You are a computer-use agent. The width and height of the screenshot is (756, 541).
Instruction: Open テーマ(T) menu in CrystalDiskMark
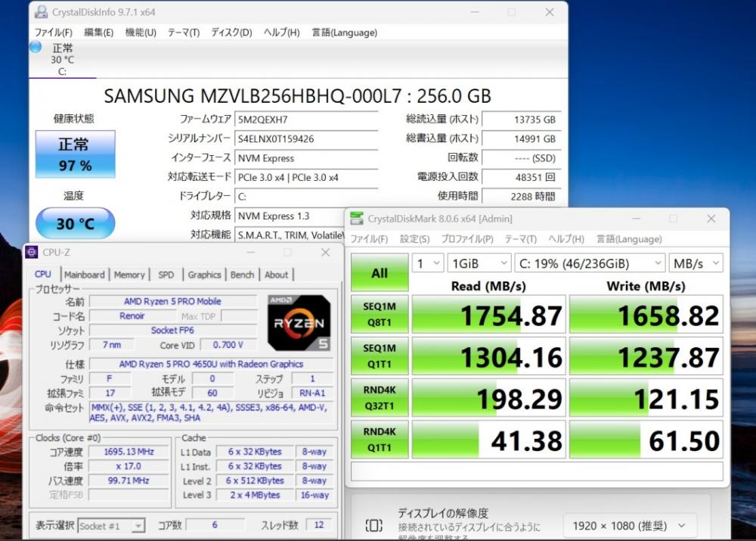point(521,239)
